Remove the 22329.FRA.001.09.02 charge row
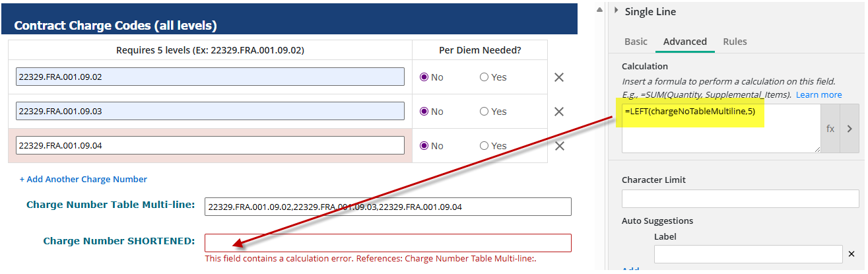 (x=559, y=77)
